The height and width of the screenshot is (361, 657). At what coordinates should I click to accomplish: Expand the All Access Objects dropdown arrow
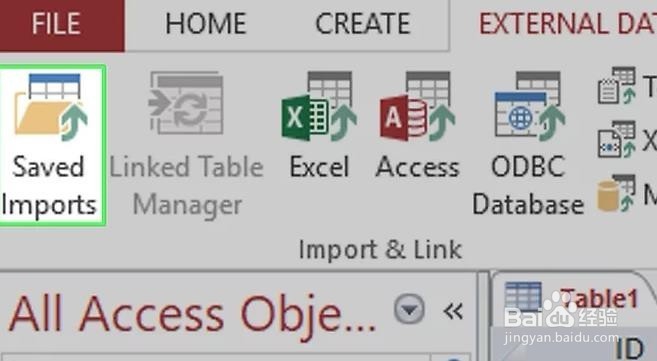coord(409,309)
